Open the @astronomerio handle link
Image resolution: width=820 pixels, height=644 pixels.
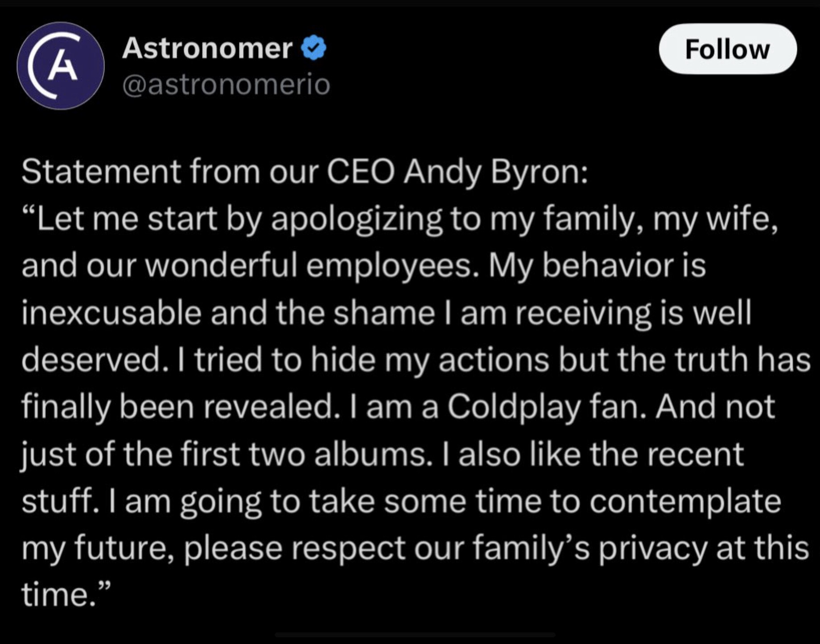pos(226,85)
